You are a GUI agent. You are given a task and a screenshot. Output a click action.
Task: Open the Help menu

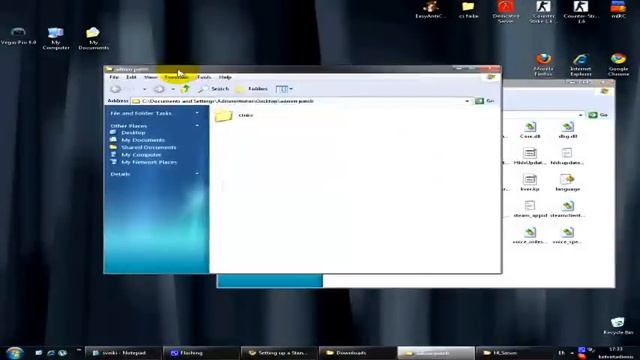225,77
